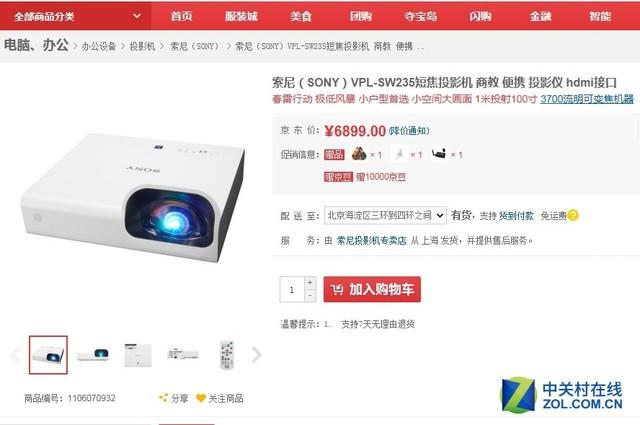Click the 加入购物车 add to cart button
The height and width of the screenshot is (425, 640).
pyautogui.click(x=372, y=289)
